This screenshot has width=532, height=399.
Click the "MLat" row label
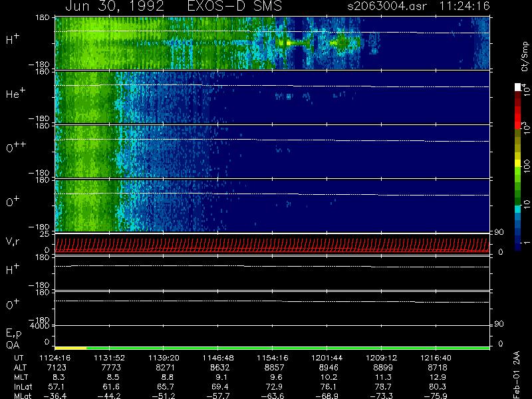(x=23, y=396)
